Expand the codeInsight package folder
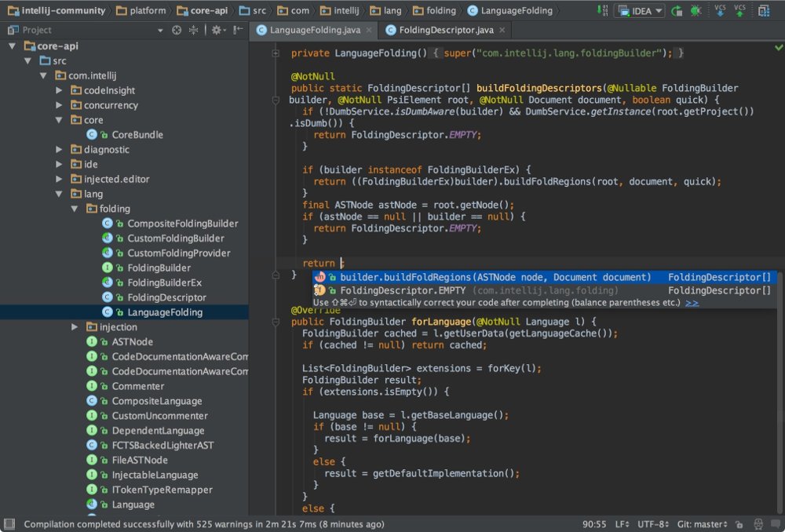 coord(59,90)
